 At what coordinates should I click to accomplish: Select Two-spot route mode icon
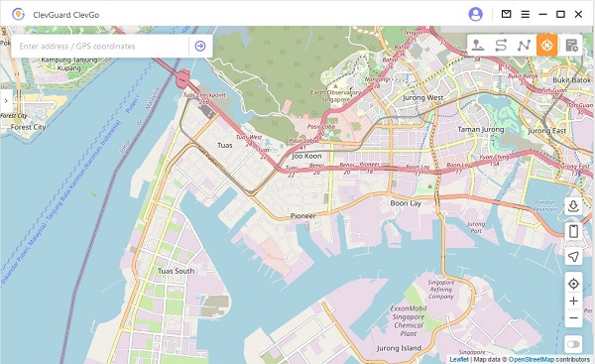501,46
